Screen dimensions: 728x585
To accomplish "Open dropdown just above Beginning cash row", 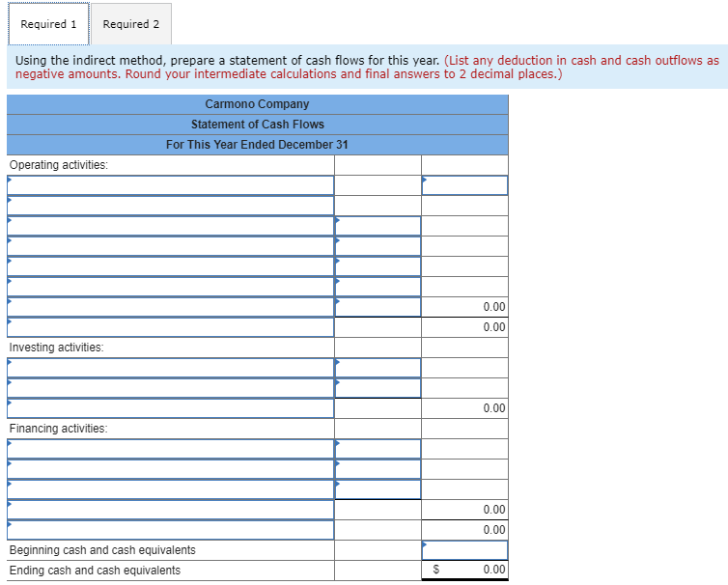I will (x=170, y=530).
